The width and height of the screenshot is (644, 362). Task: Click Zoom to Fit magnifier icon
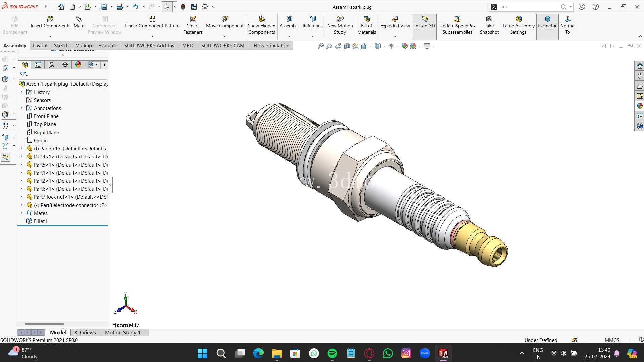coord(320,46)
